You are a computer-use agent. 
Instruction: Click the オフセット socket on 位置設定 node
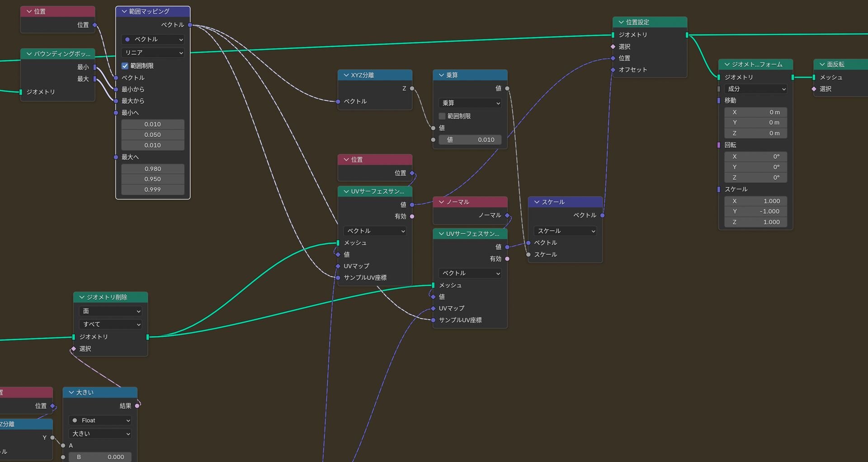point(613,70)
